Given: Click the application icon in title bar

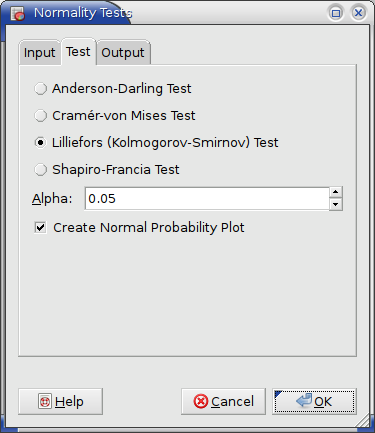Looking at the screenshot, I should coord(17,14).
